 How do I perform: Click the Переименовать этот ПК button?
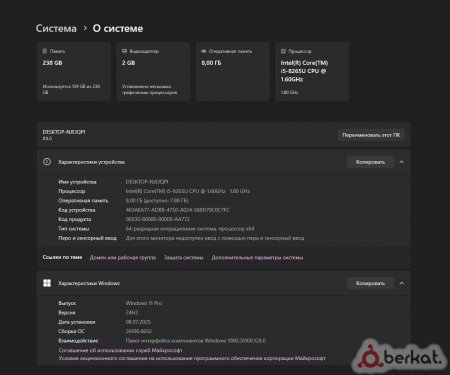371,135
